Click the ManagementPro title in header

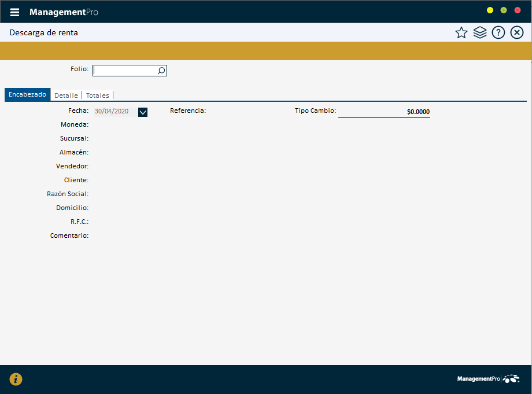pyautogui.click(x=64, y=12)
